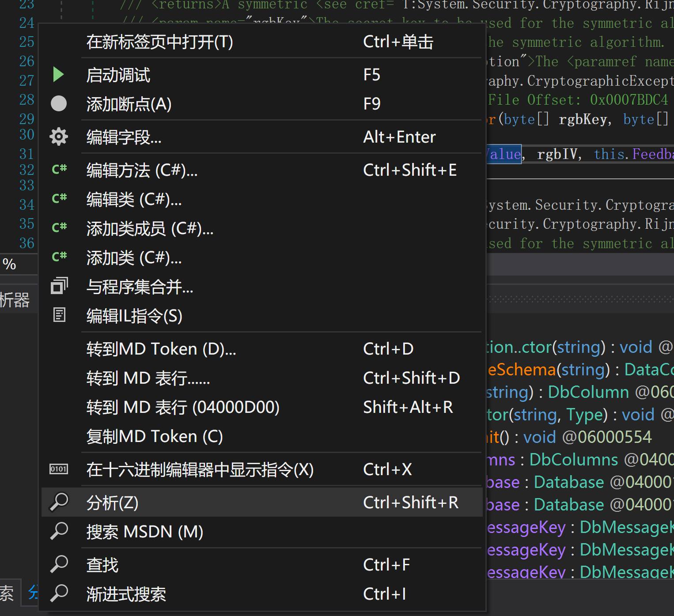The width and height of the screenshot is (674, 616).
Task: Click the magnifier icon beside 查找
Action: [59, 564]
